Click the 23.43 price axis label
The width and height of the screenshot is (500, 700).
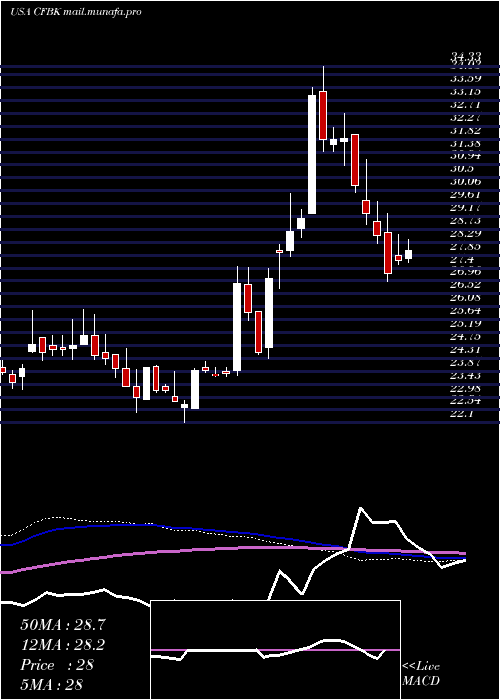pyautogui.click(x=466, y=375)
